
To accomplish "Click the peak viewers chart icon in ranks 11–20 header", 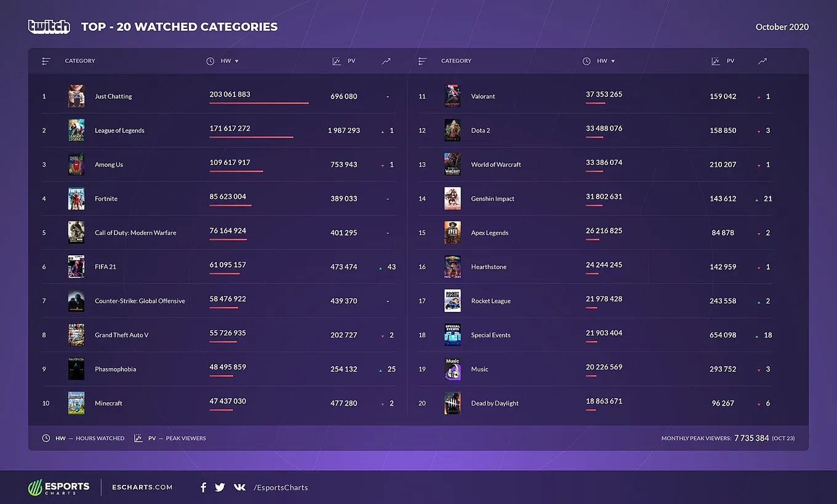I will tap(716, 61).
